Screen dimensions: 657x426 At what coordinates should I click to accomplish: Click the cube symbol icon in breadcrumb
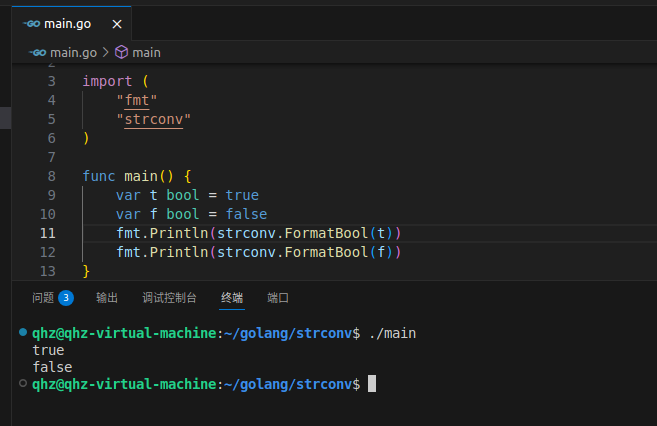point(122,52)
